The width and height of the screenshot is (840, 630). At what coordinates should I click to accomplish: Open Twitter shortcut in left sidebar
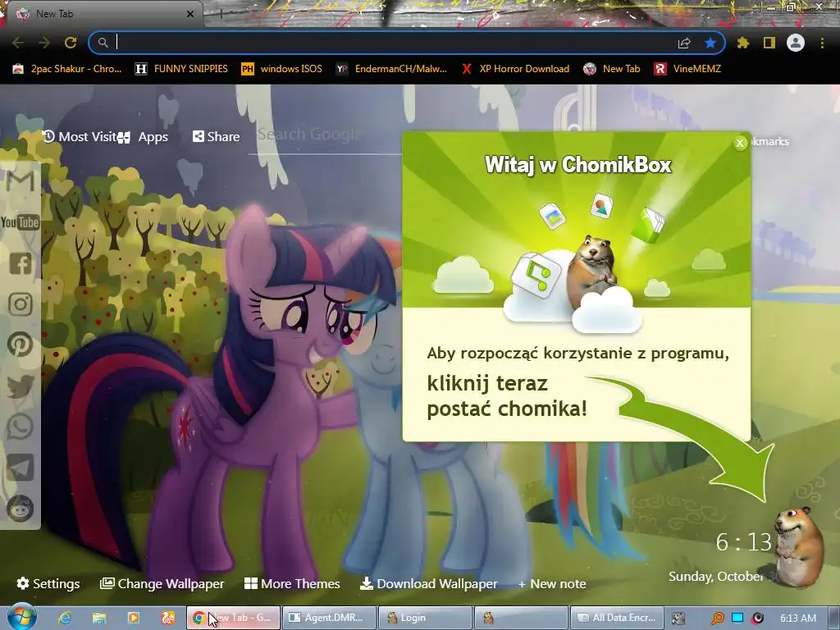tap(21, 386)
